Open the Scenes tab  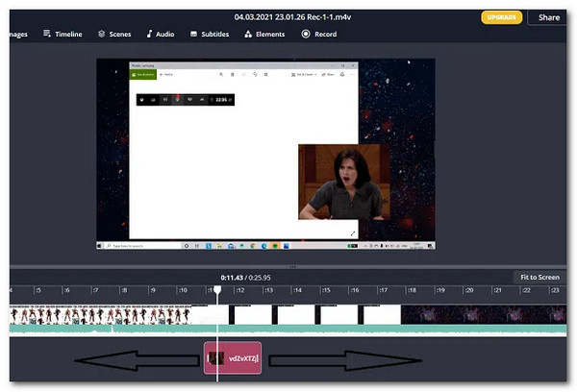[x=114, y=34]
